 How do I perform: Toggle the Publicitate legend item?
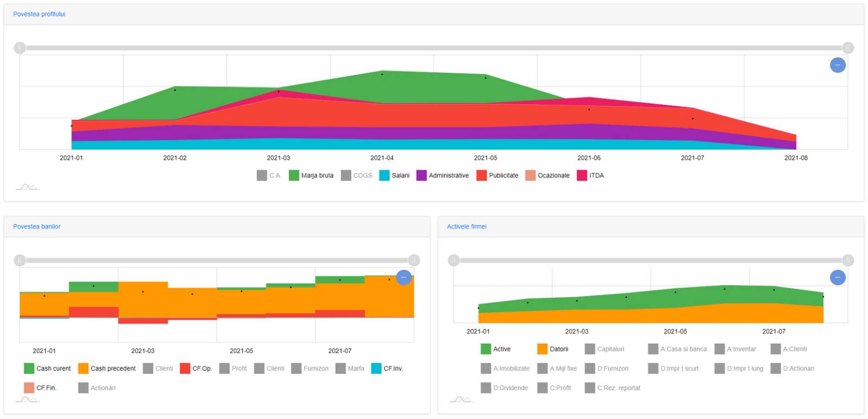coord(497,175)
